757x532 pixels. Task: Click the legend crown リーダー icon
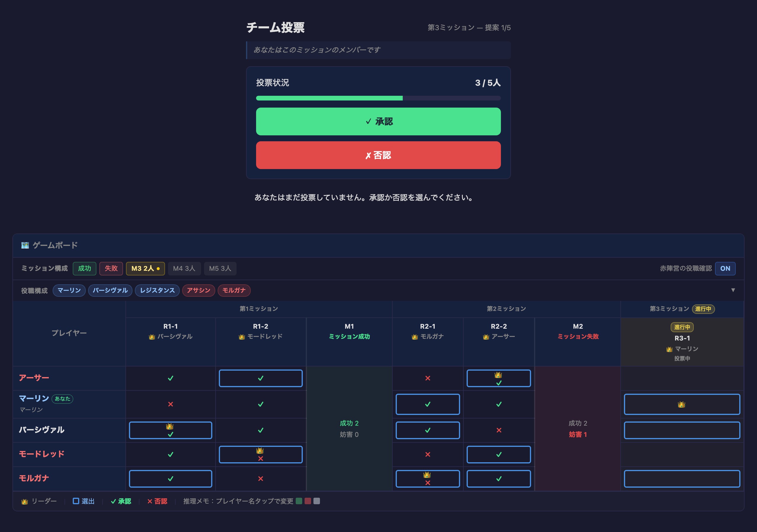pos(25,502)
